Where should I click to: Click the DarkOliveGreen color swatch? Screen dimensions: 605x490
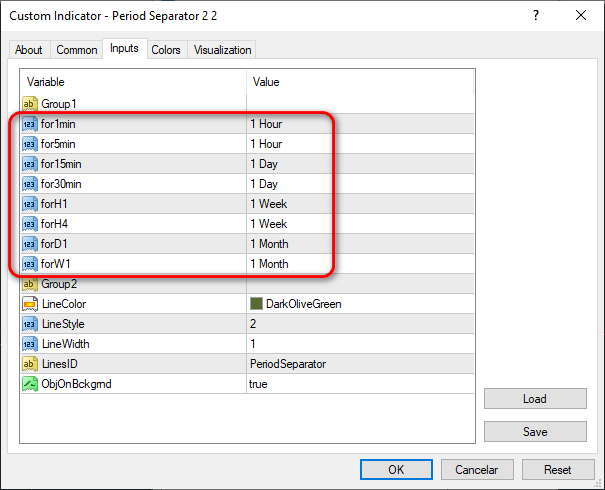pos(256,303)
